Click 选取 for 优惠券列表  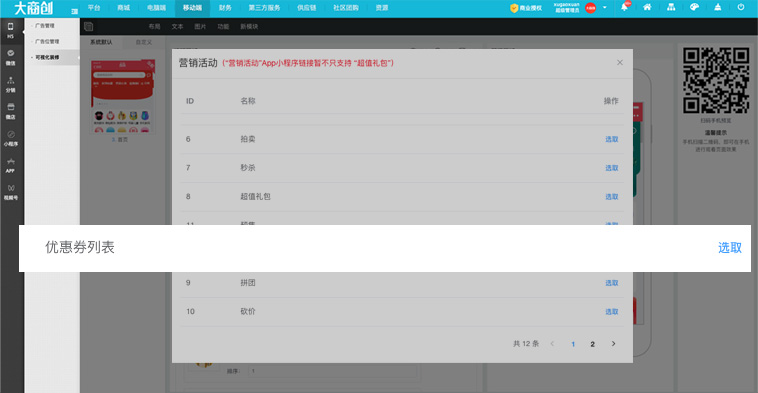point(729,247)
